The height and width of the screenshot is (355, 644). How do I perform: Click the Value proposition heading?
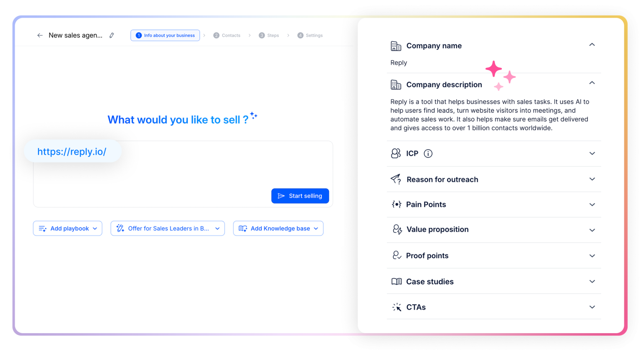[438, 229]
